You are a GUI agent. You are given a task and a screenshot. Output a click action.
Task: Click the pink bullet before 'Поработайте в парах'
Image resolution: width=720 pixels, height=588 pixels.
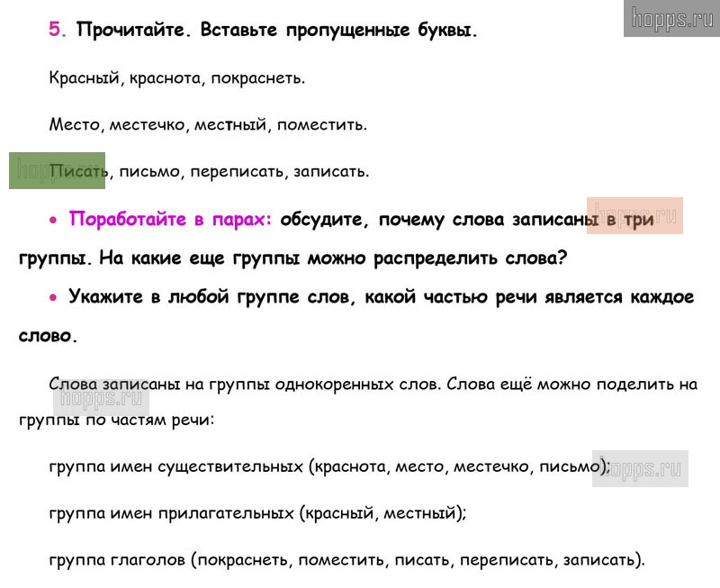click(54, 221)
